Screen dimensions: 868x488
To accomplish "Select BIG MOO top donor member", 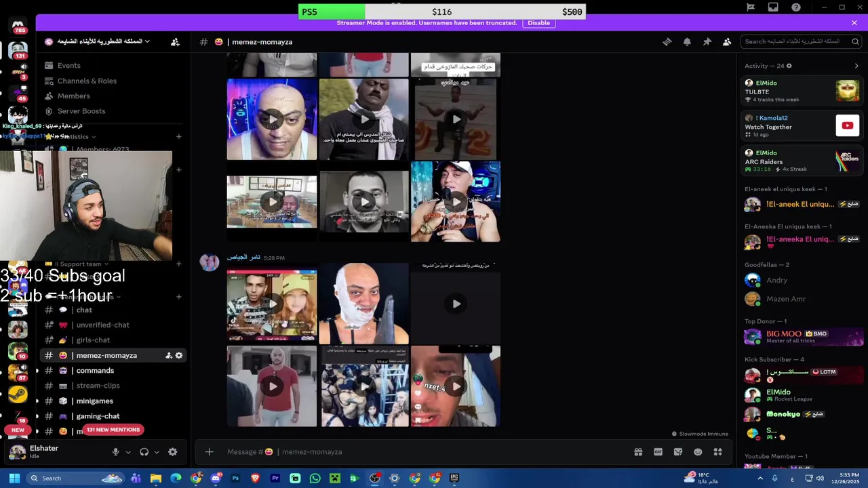I will point(802,337).
